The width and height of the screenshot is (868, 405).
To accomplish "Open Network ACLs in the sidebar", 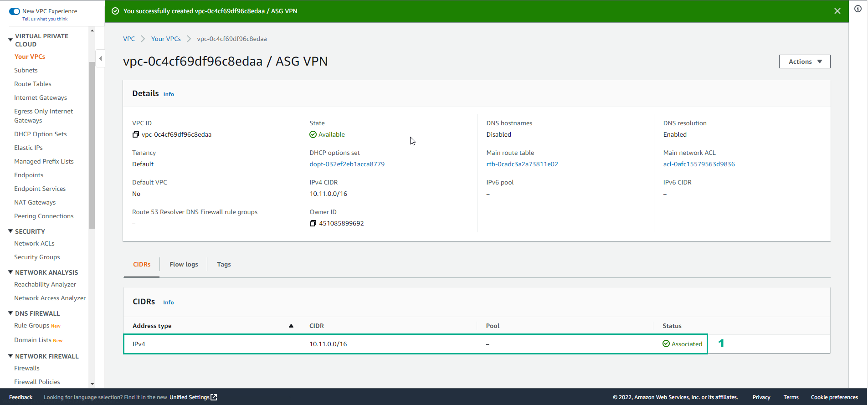I will pyautogui.click(x=34, y=243).
